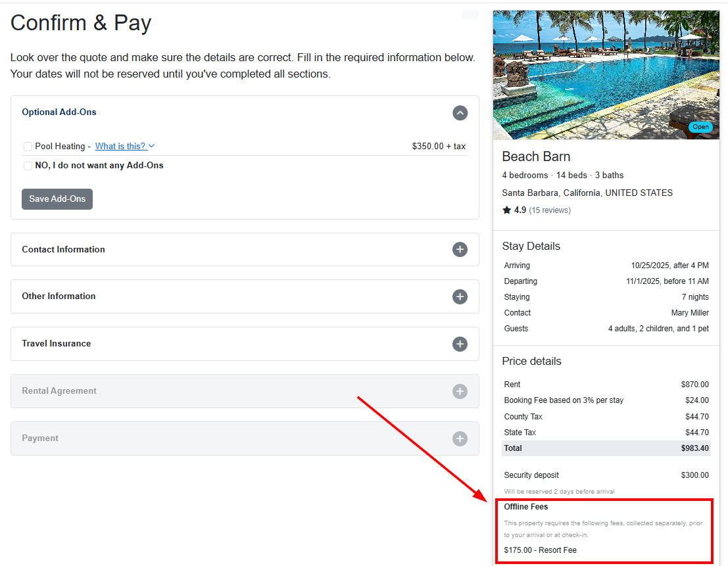Click the highlighted Total row in Price details

coord(606,448)
